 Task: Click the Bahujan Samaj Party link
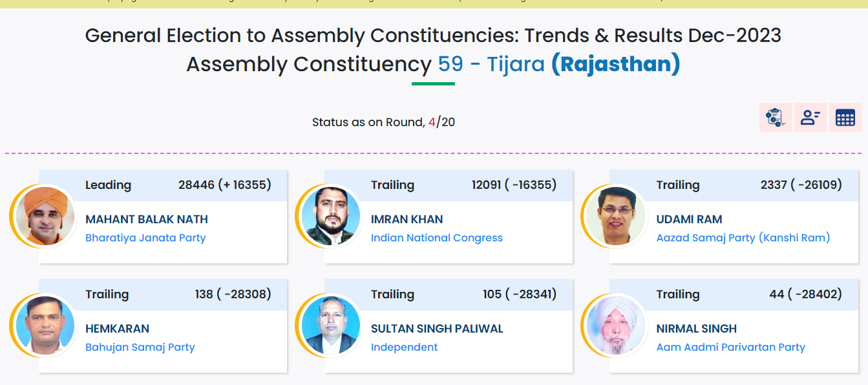click(x=140, y=347)
